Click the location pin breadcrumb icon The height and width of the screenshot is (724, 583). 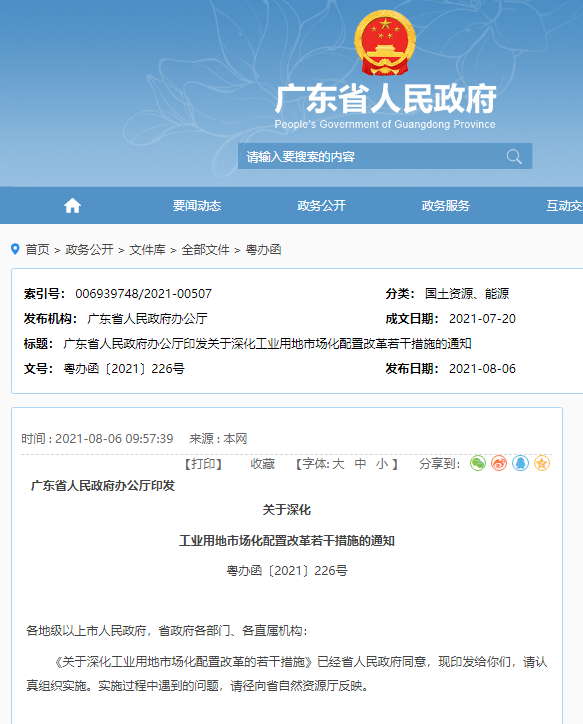[x=15, y=249]
